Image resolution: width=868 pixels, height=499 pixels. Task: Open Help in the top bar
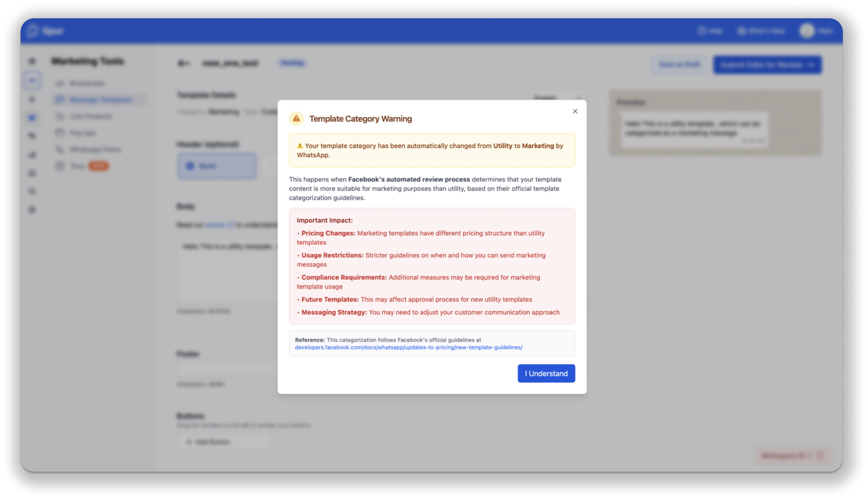(x=710, y=31)
